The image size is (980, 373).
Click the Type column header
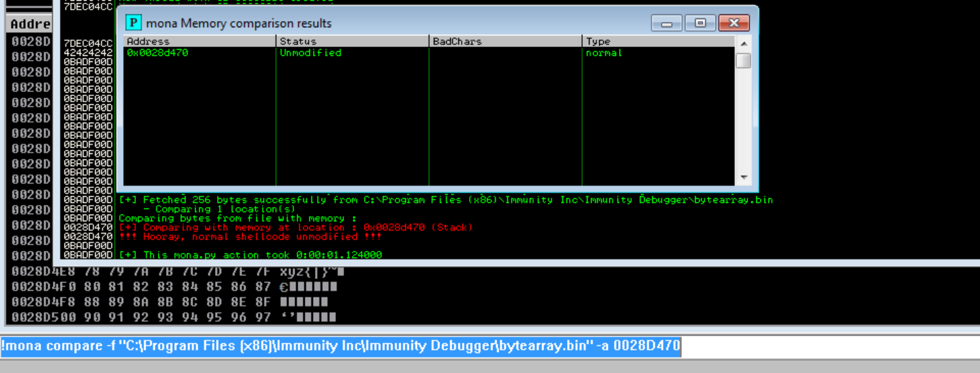657,42
